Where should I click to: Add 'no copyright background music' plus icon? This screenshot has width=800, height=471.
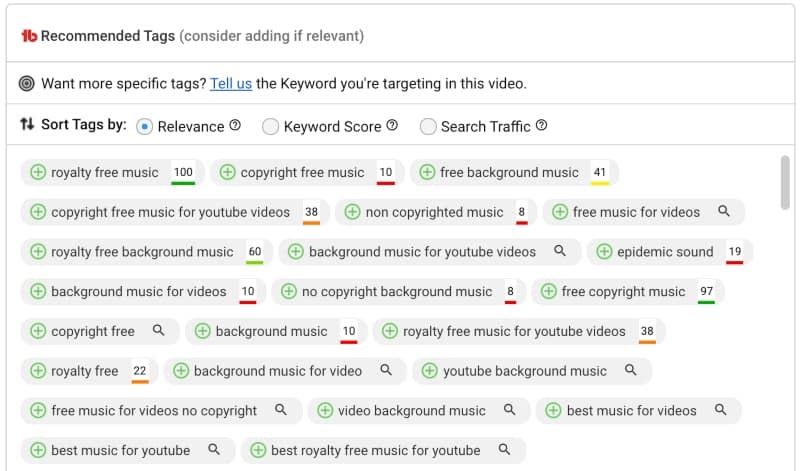click(289, 291)
